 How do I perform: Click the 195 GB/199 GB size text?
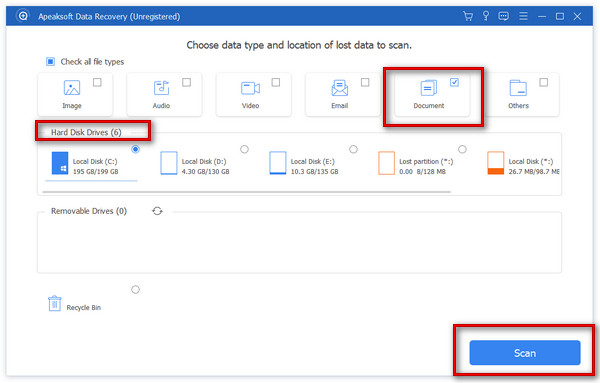point(96,172)
